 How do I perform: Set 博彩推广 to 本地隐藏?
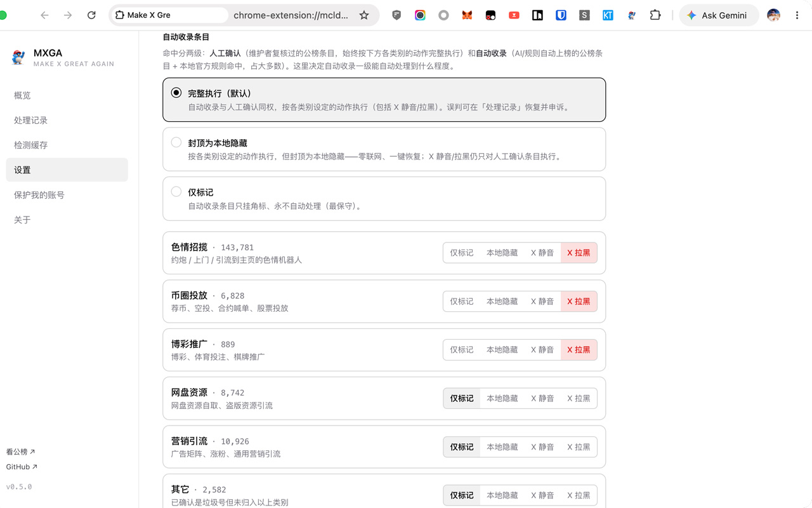click(x=502, y=350)
